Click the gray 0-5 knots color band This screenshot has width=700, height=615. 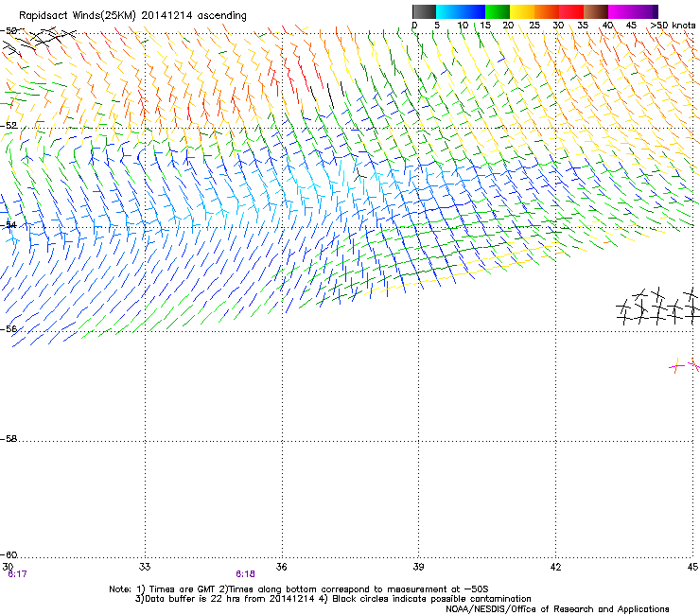[x=424, y=11]
